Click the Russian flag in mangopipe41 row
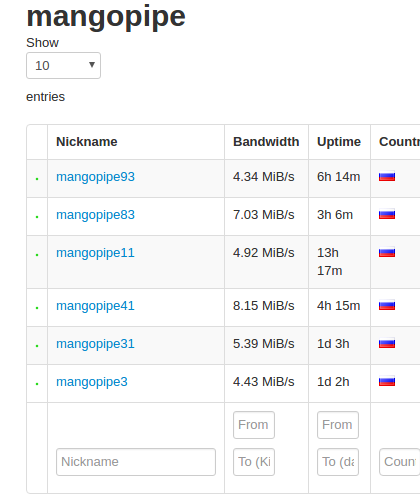Viewport: 420px width, 503px height. [387, 305]
